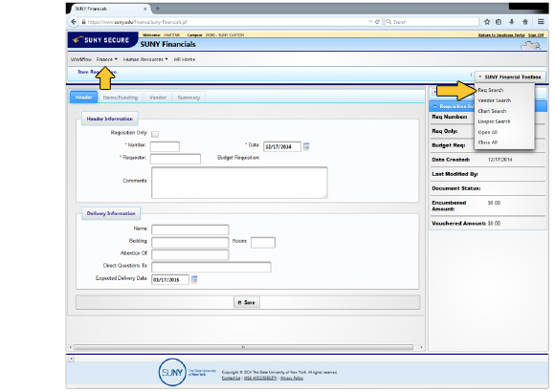Switch to the Summary tab

coord(189,98)
